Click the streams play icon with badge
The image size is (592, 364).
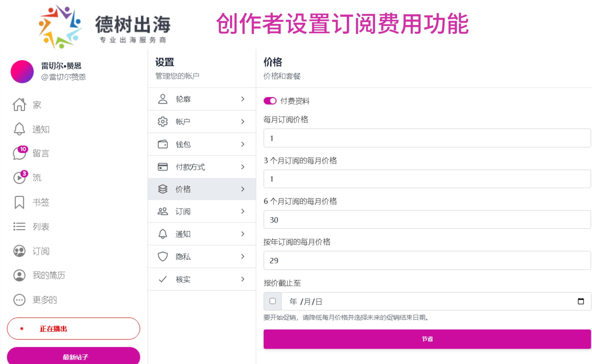tap(20, 178)
